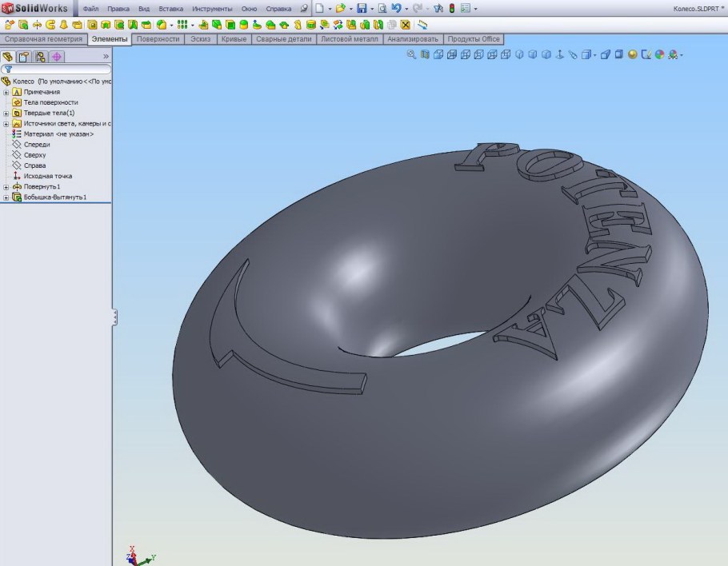The image size is (728, 566).
Task: Click the Save file icon
Action: click(x=362, y=8)
